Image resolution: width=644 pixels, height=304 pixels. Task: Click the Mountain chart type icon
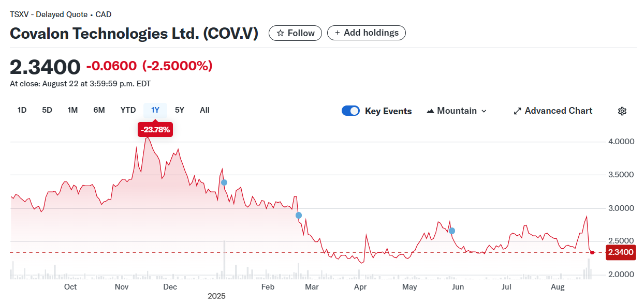[430, 111]
